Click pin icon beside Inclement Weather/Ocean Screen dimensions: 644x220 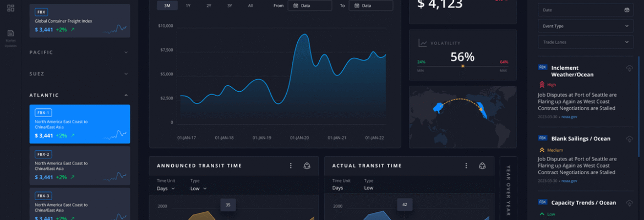629,69
